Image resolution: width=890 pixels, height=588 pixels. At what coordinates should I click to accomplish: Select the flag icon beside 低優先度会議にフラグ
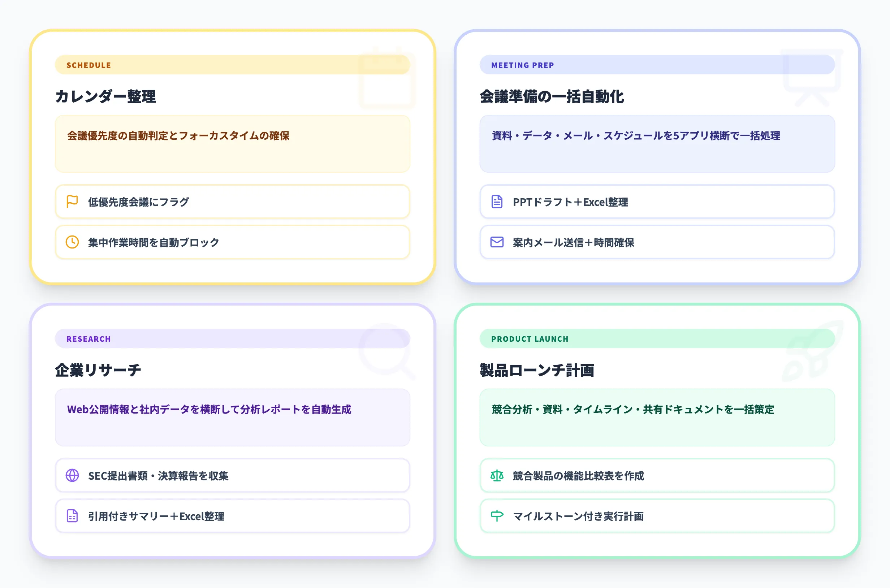(x=72, y=202)
